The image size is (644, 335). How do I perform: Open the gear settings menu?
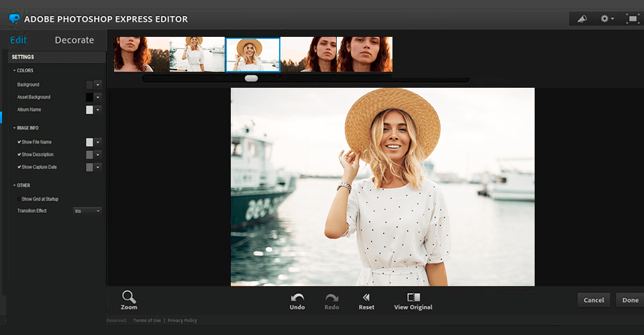(x=606, y=19)
